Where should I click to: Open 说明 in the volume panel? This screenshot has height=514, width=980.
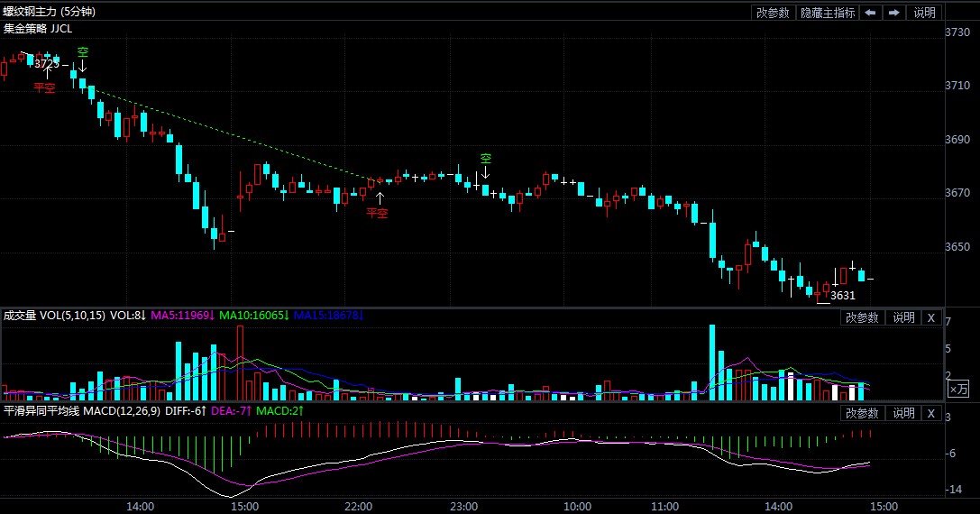click(903, 317)
